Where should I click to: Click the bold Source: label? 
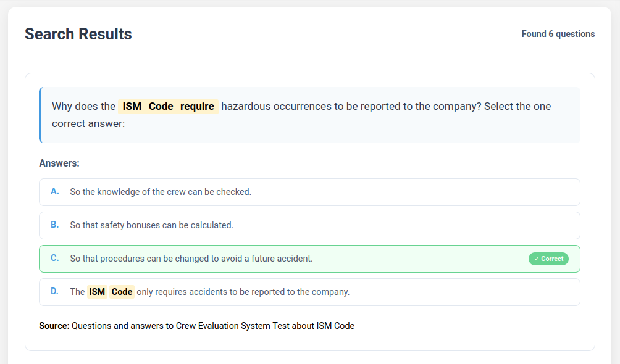point(54,326)
